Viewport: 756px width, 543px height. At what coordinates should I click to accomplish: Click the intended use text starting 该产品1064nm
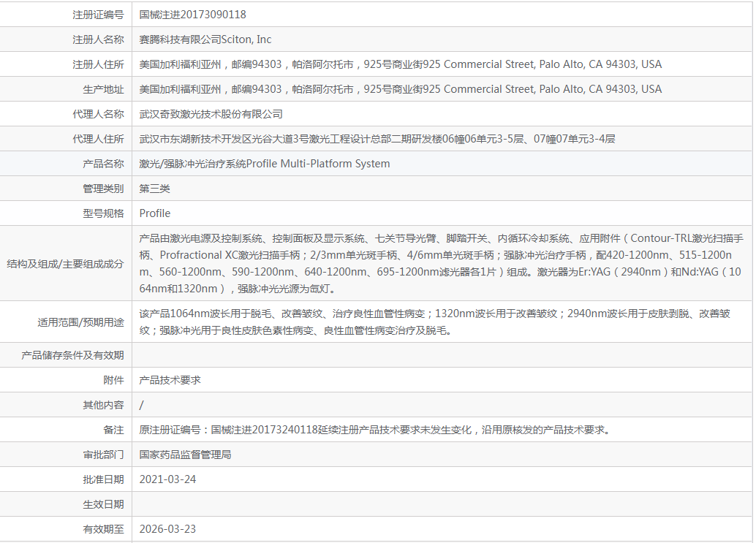click(x=434, y=322)
